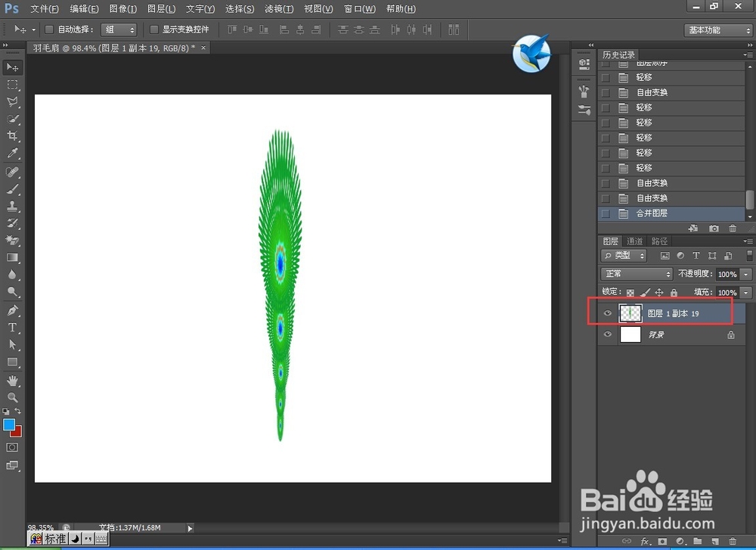
Task: Enable 自动选择 checkbox
Action: 48,30
